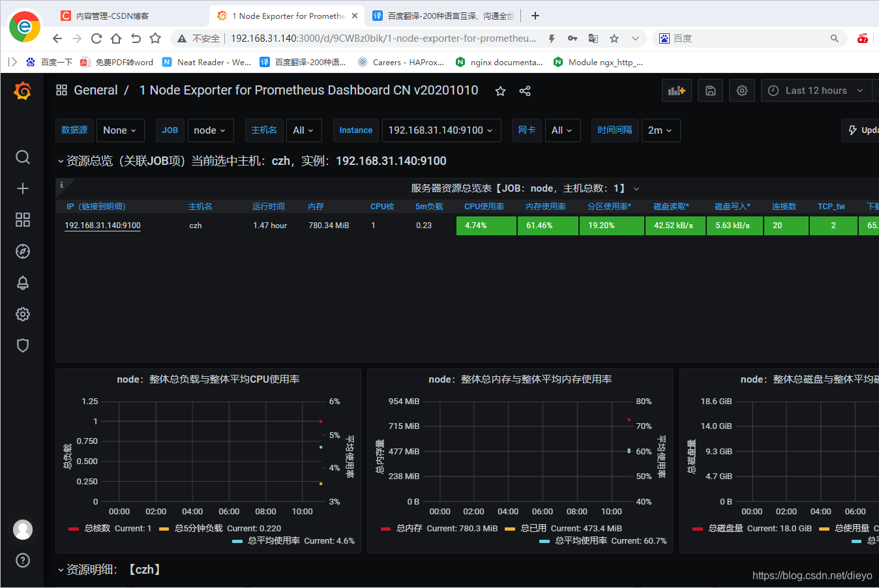Click the Add panel icon
879x588 pixels.
[x=677, y=91]
